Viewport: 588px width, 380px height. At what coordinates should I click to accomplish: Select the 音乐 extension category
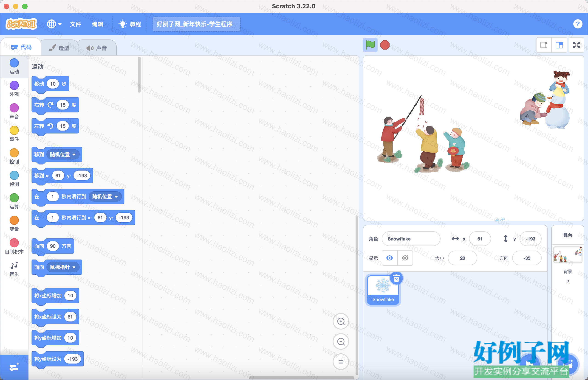click(x=14, y=269)
